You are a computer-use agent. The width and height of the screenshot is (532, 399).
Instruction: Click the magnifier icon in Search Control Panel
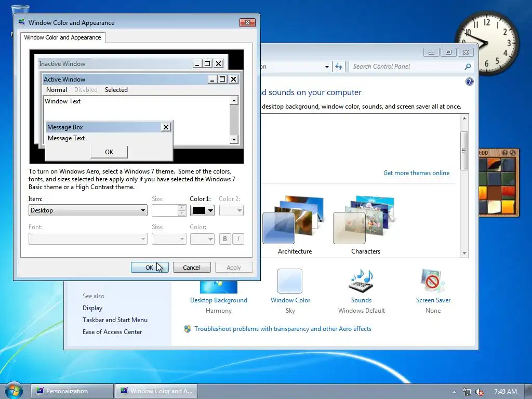(x=468, y=66)
